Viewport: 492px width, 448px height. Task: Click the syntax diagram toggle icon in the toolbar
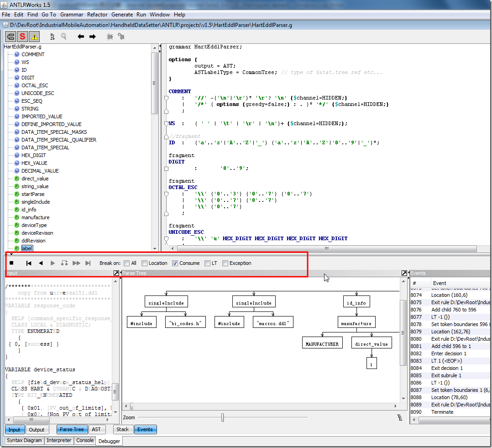pos(10,37)
